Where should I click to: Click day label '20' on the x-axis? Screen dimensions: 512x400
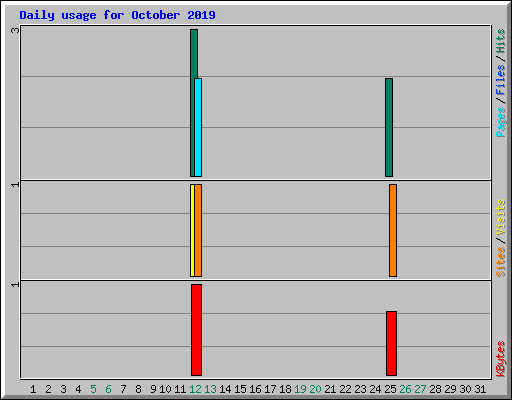pos(315,389)
